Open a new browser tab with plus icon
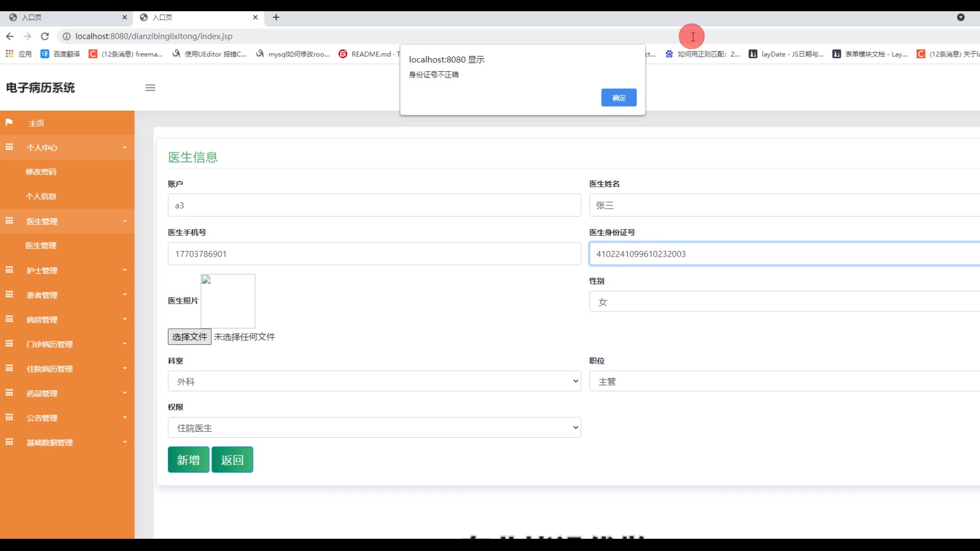 click(276, 17)
